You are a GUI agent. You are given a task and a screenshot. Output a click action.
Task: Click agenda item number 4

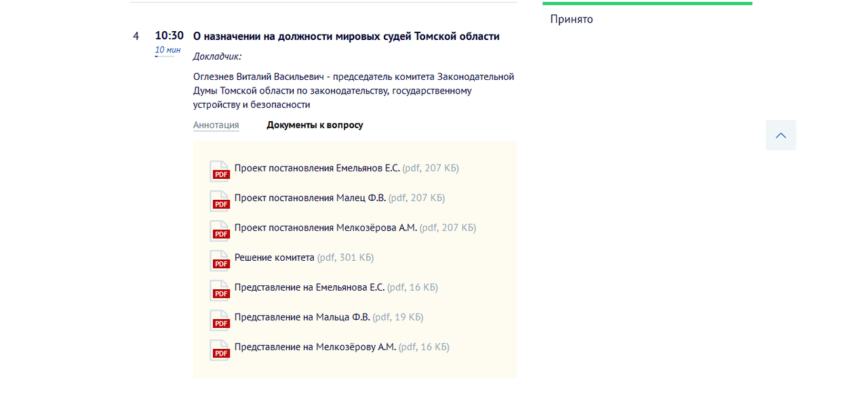[136, 36]
